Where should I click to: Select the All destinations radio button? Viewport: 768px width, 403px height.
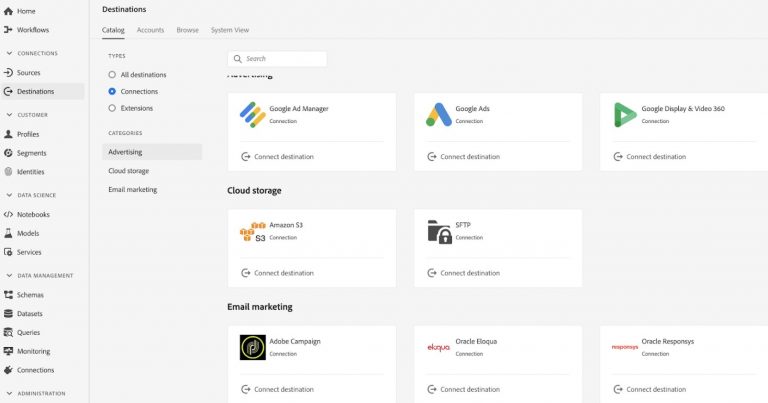112,75
